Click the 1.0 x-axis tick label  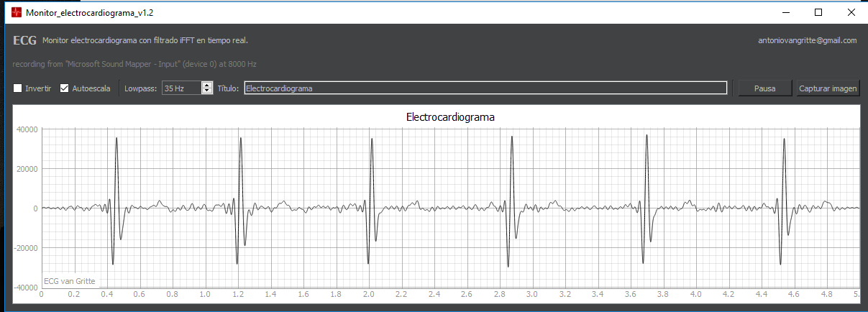coord(205,294)
